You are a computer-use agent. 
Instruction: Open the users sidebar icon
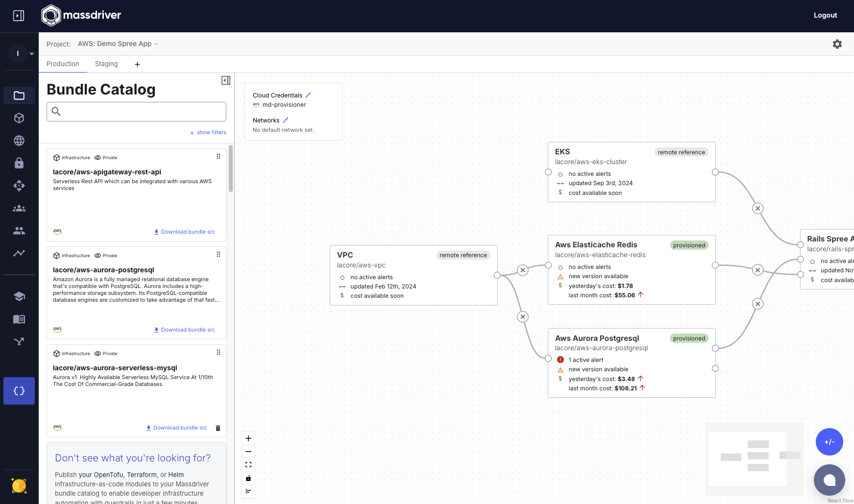[19, 231]
